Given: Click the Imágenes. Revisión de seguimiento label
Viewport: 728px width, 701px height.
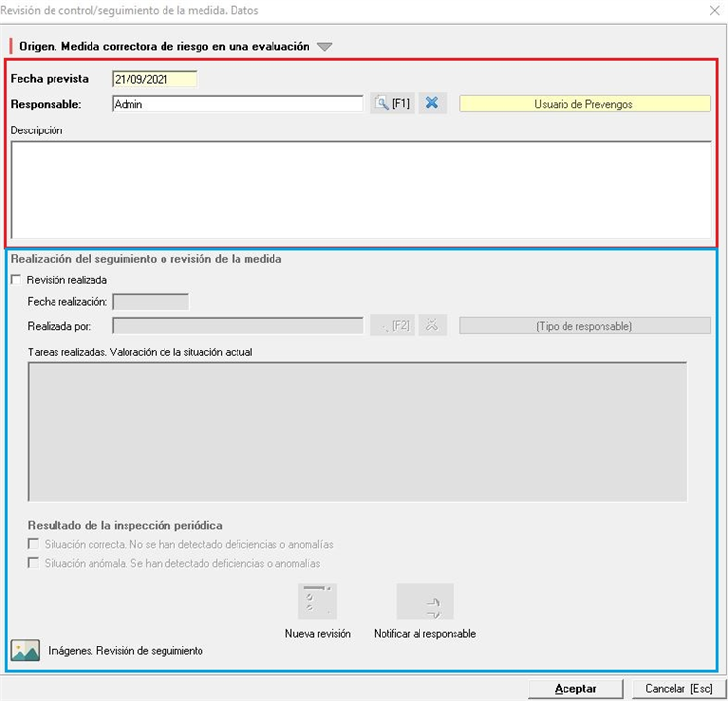Looking at the screenshot, I should [x=126, y=650].
